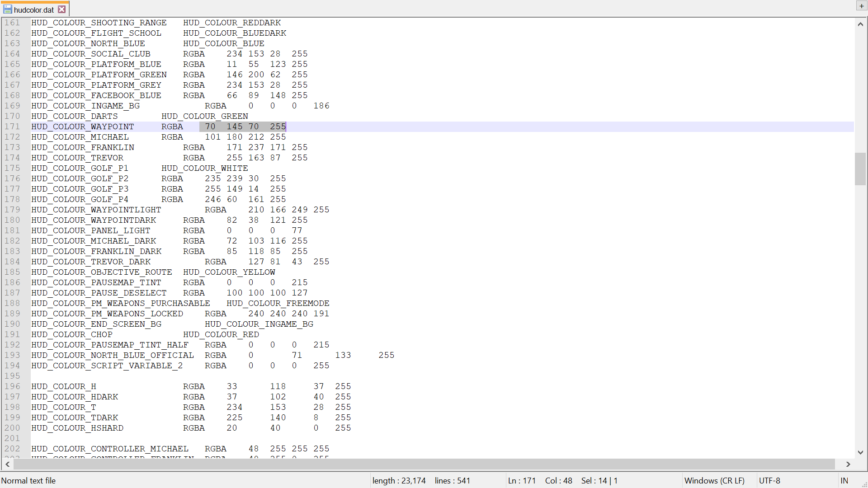Click the lines : 541 status entry
Image resolution: width=868 pixels, height=488 pixels.
click(x=453, y=481)
